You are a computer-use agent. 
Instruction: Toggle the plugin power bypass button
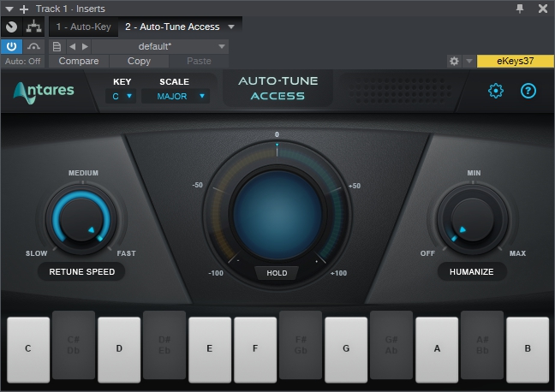(12, 46)
